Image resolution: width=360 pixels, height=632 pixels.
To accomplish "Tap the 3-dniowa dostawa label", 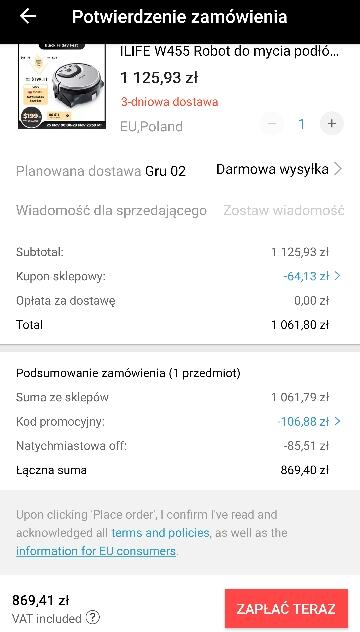I will coord(169,102).
